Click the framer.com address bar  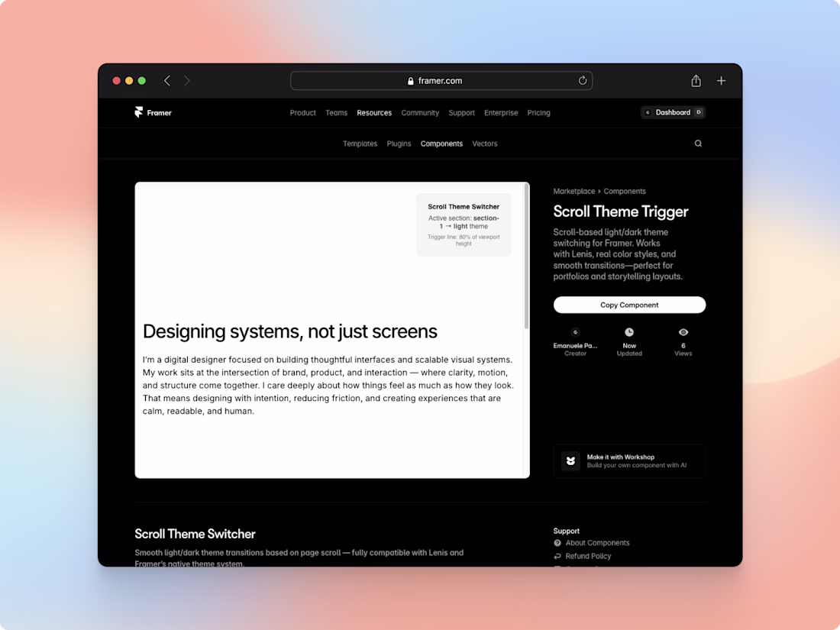pyautogui.click(x=441, y=80)
